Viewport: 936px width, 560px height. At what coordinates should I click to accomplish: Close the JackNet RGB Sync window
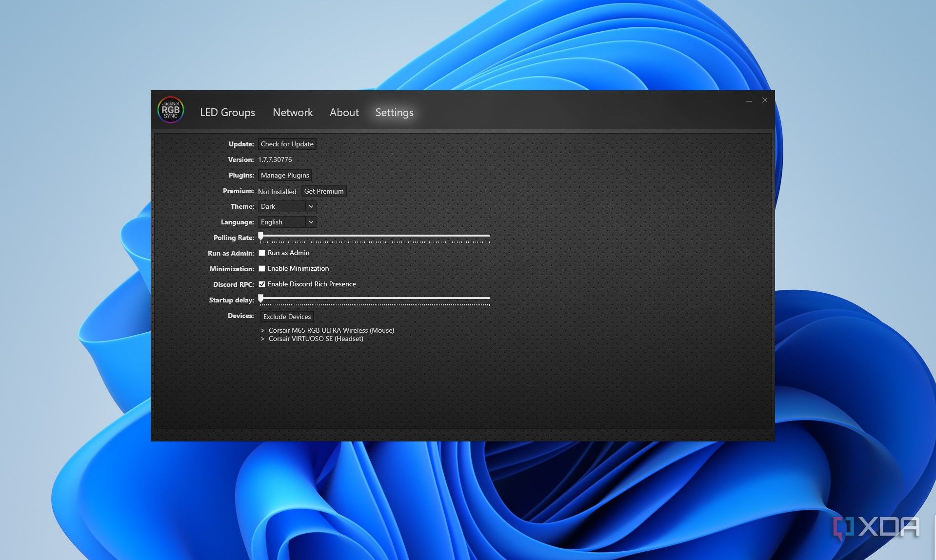click(x=765, y=100)
